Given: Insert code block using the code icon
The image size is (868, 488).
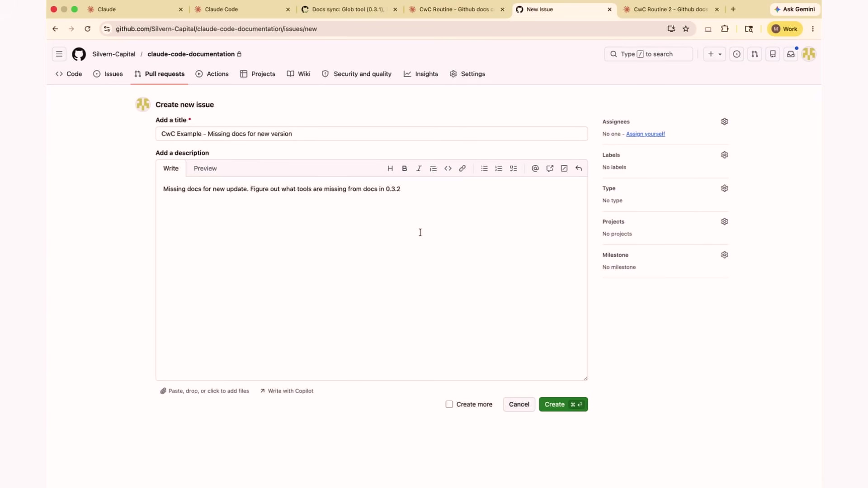Looking at the screenshot, I should (448, 169).
